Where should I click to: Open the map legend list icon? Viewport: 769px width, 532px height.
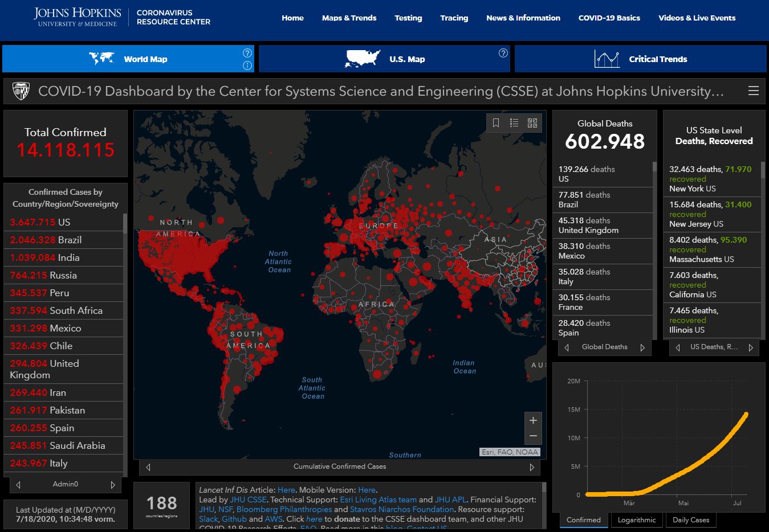(x=514, y=123)
